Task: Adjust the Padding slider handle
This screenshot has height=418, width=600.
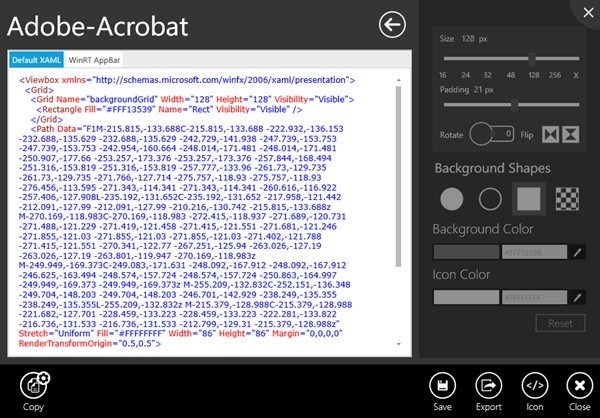Action: [x=515, y=105]
